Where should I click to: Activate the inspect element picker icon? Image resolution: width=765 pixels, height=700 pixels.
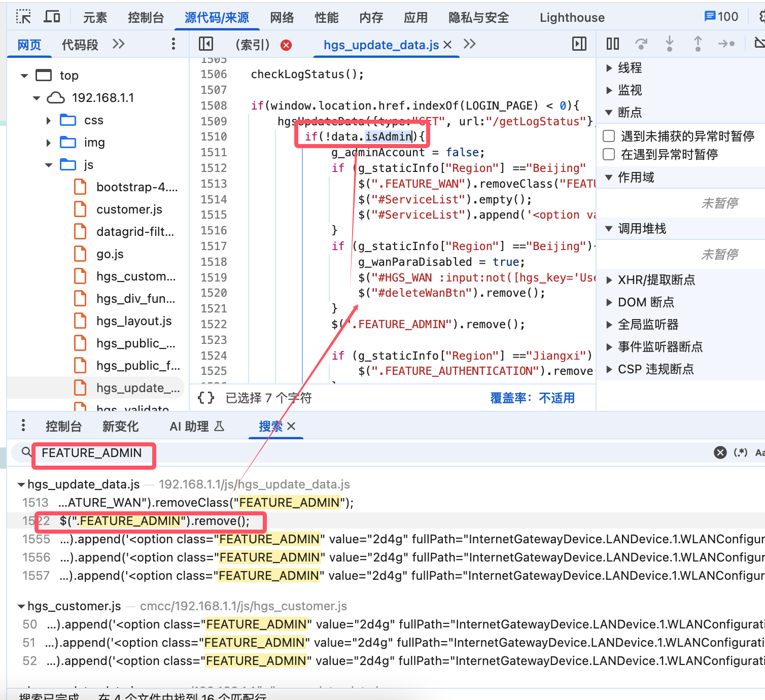[23, 17]
